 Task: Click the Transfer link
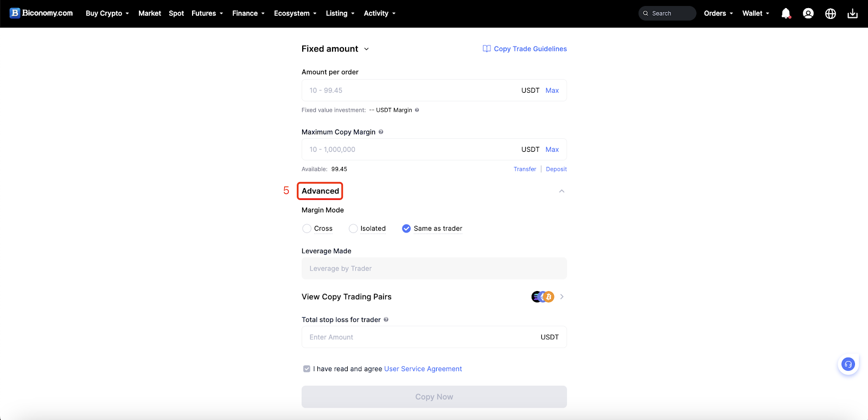point(525,169)
